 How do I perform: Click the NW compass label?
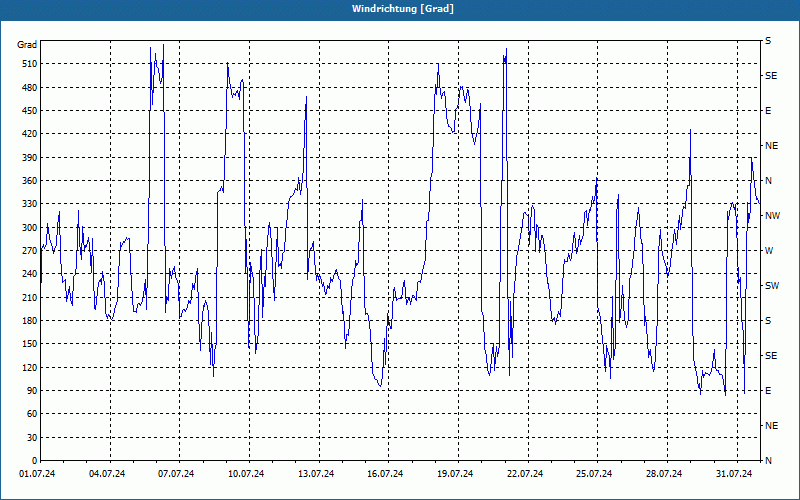point(772,216)
